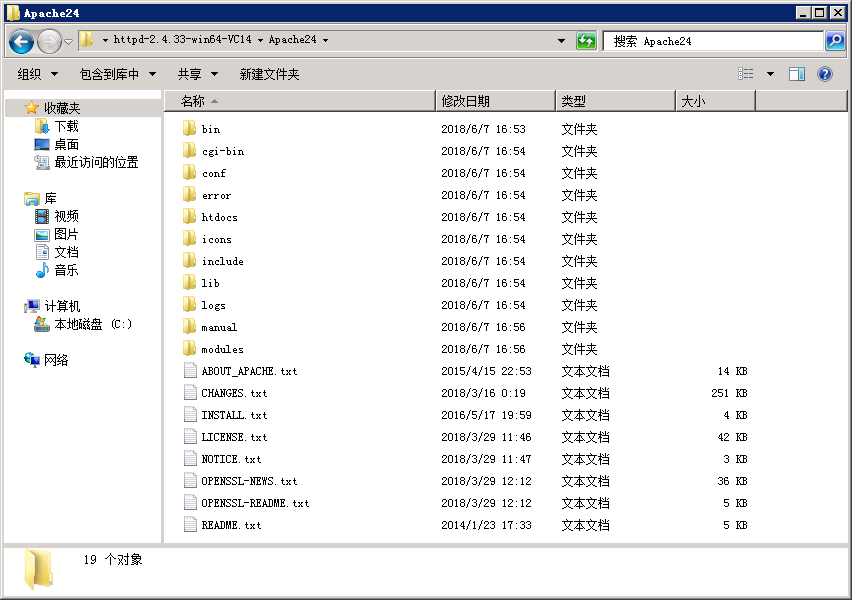
Task: Refresh the Apache24 folder view
Action: [x=586, y=41]
